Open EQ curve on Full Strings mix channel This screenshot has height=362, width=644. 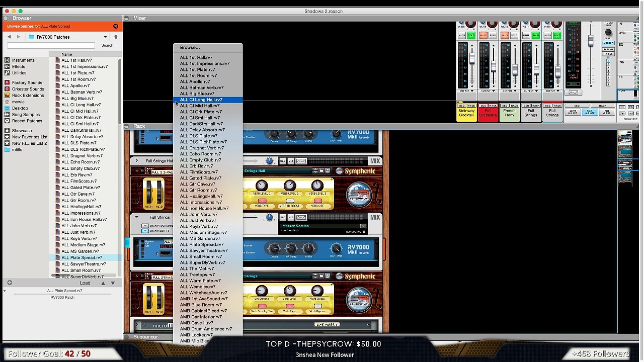click(x=301, y=217)
